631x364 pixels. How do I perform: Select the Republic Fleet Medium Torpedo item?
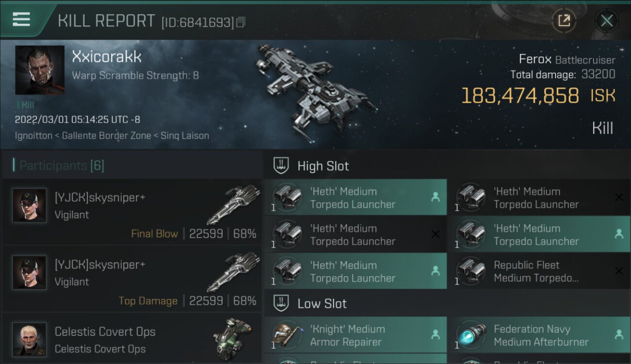pyautogui.click(x=539, y=271)
